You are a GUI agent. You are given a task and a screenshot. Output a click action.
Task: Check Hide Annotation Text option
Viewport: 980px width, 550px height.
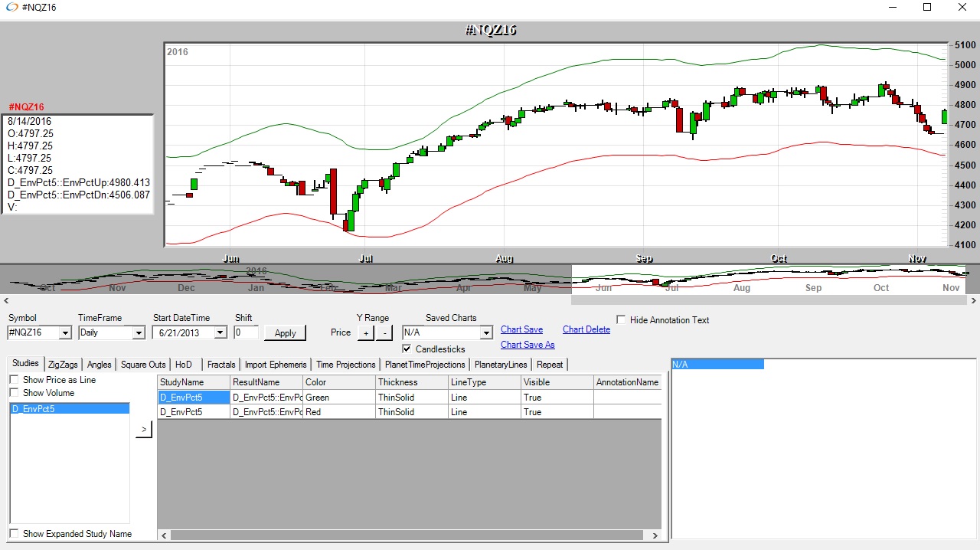coord(621,320)
